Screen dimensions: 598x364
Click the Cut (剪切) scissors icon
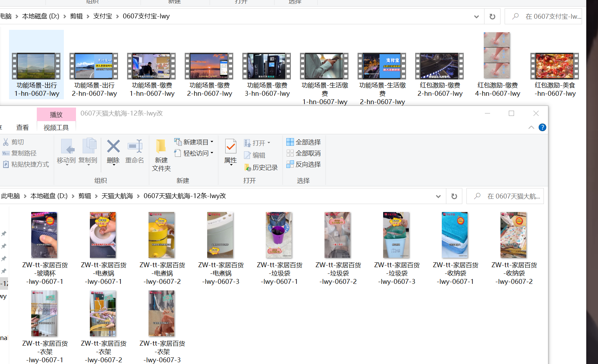click(x=6, y=142)
